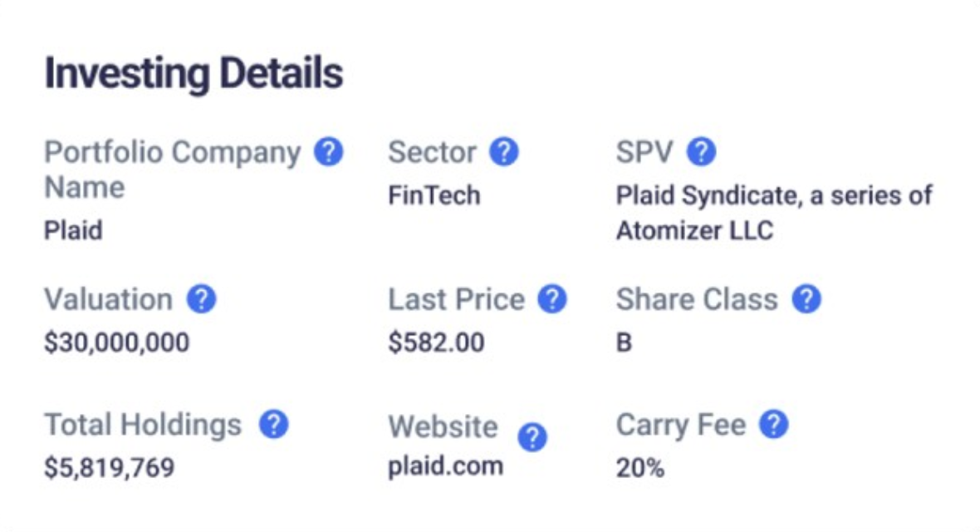Select the $5,819,769 total holdings value
This screenshot has width=980, height=532.
pyautogui.click(x=109, y=466)
